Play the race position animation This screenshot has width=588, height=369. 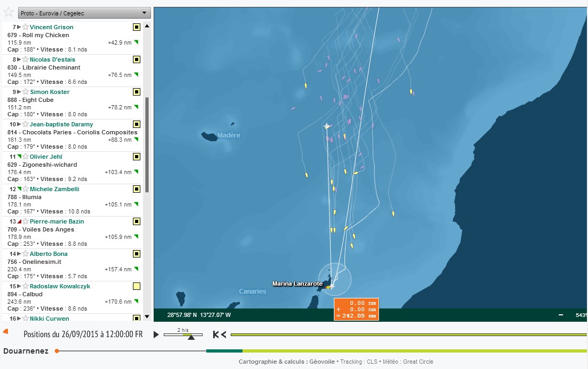click(x=156, y=334)
